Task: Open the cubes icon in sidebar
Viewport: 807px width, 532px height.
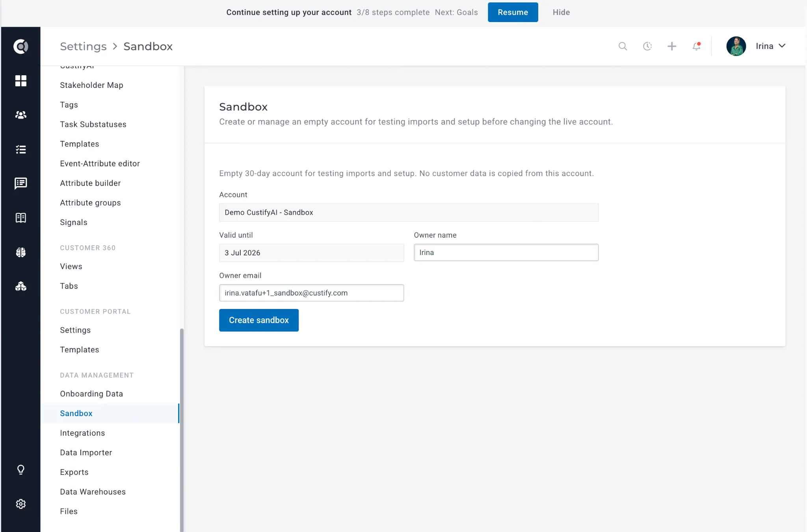Action: point(20,286)
